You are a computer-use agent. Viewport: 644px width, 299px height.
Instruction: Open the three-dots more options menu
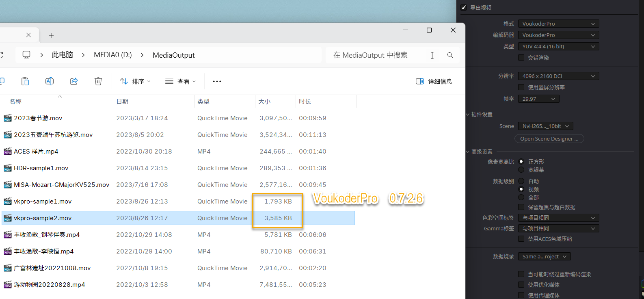[217, 81]
